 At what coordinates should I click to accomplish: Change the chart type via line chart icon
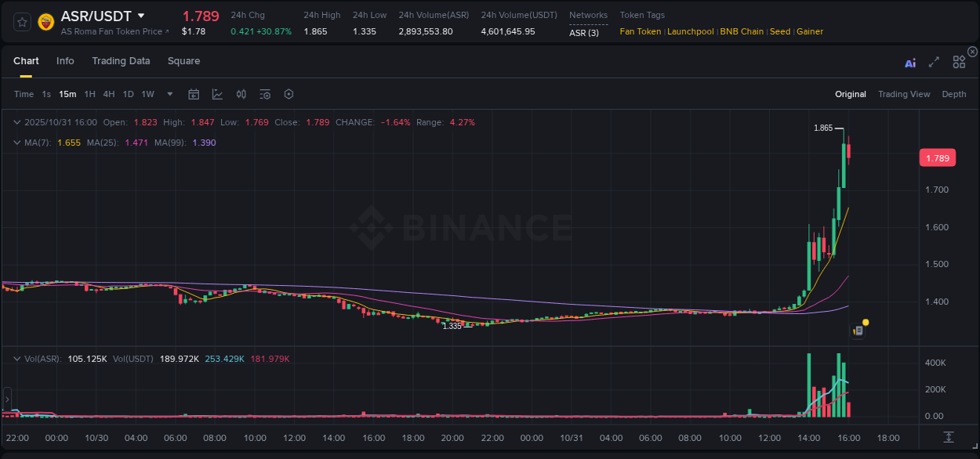(217, 93)
